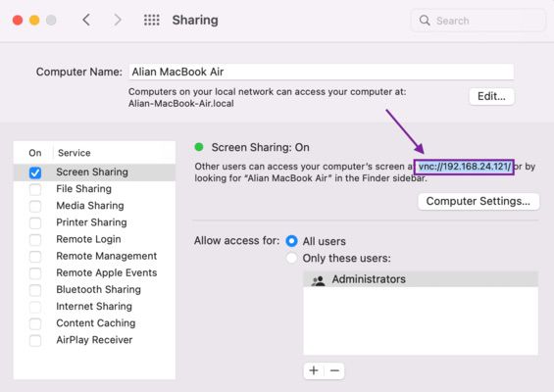Close window with the red button
Image resolution: width=554 pixels, height=392 pixels.
coord(18,21)
